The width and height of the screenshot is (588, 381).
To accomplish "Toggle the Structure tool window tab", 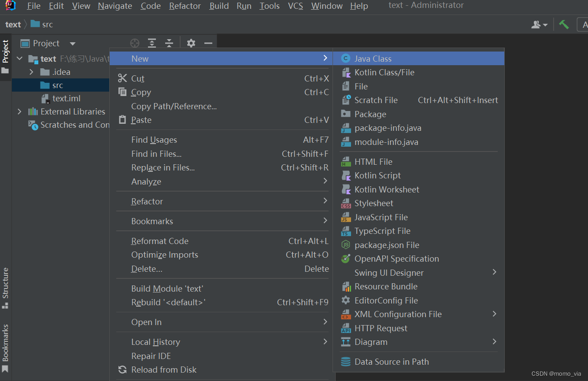I will 5,288.
